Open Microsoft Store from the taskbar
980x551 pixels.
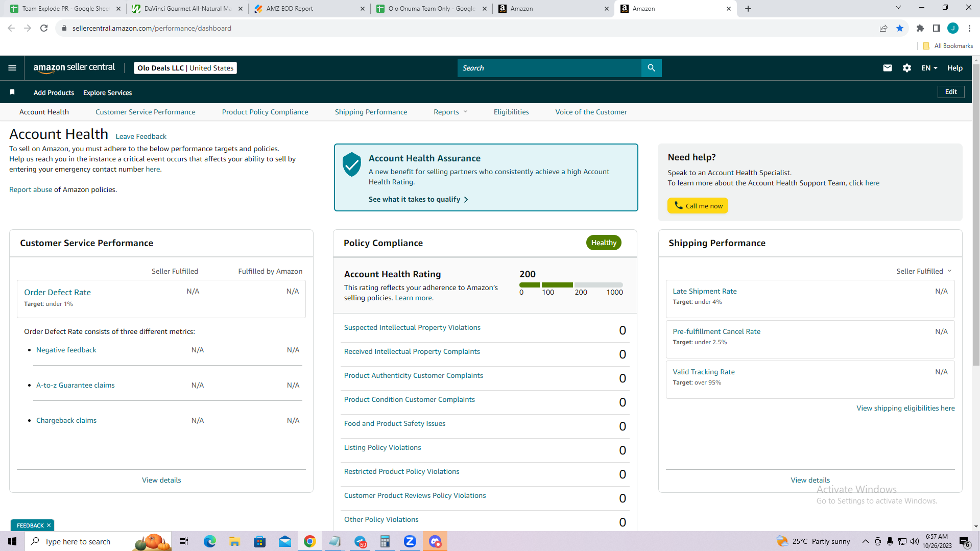pos(260,541)
